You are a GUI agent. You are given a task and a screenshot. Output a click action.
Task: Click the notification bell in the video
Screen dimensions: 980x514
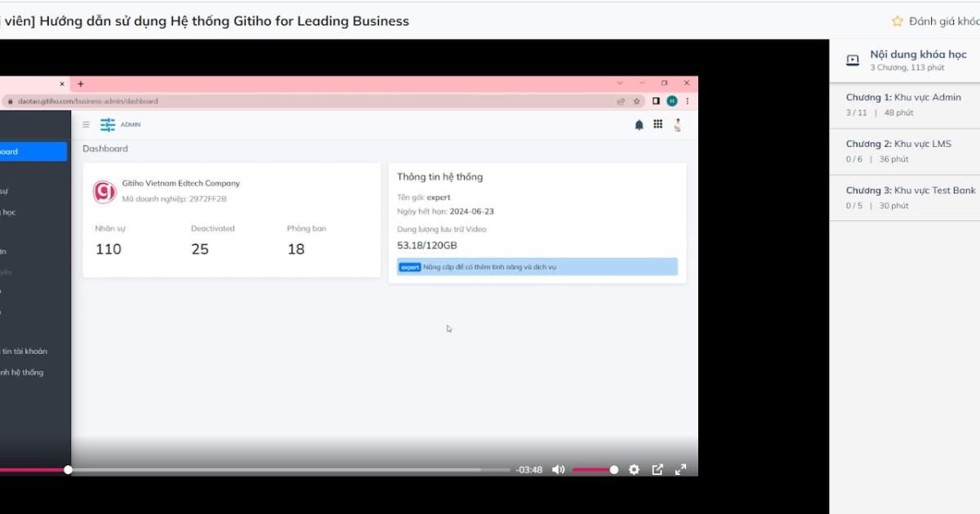pyautogui.click(x=639, y=125)
